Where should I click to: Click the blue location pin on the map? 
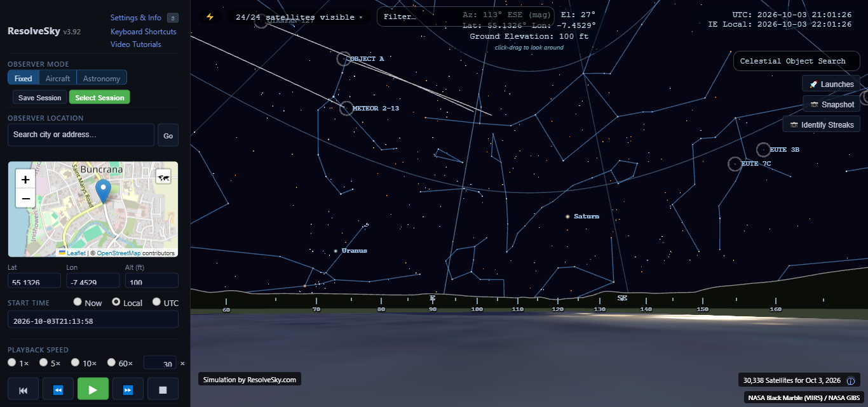point(103,191)
